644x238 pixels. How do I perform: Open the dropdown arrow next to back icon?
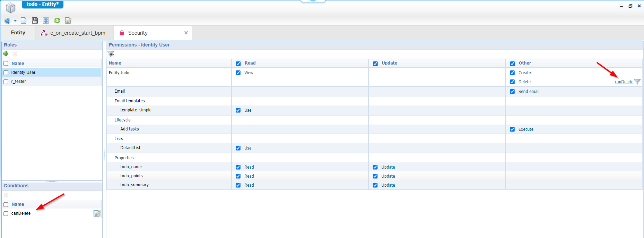[x=15, y=21]
